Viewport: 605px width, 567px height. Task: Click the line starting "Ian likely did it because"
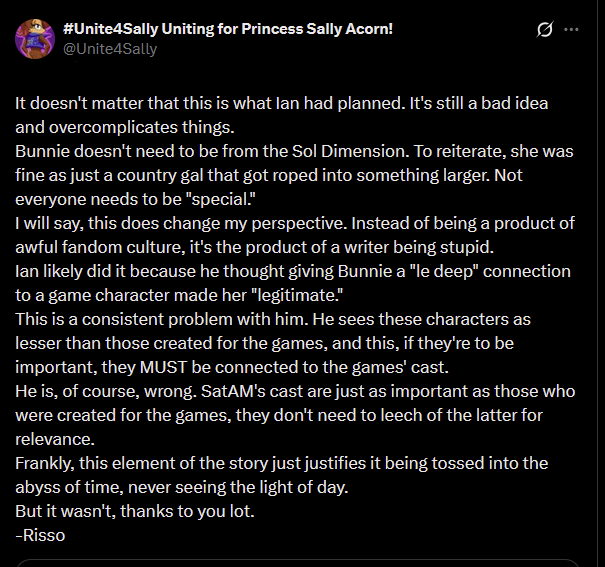click(x=293, y=271)
